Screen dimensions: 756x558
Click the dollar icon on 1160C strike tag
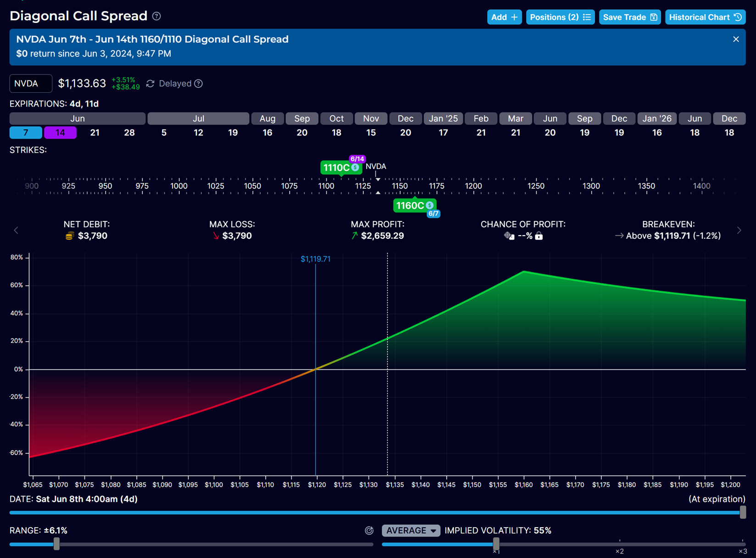[x=429, y=205]
